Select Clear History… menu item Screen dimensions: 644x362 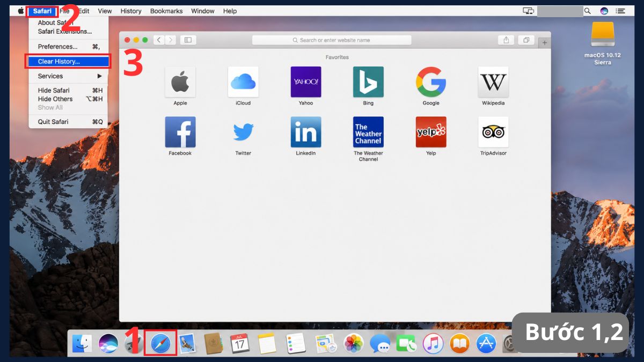(x=69, y=62)
